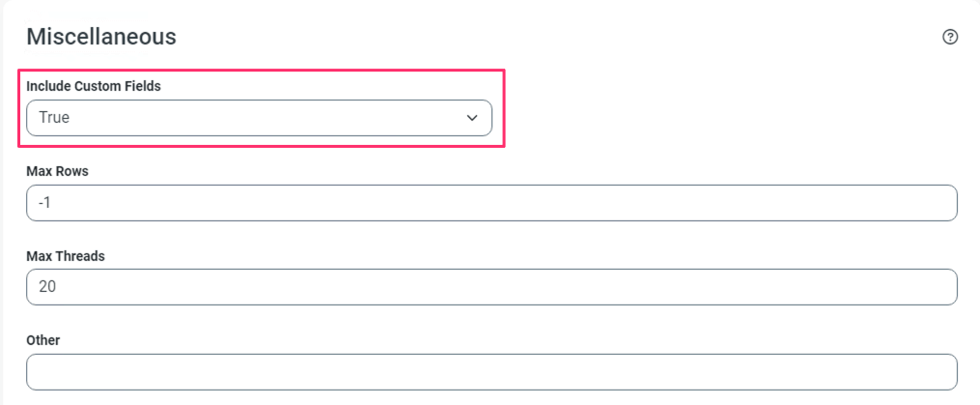This screenshot has height=405, width=980.
Task: Click the Include Custom Fields label
Action: (94, 86)
